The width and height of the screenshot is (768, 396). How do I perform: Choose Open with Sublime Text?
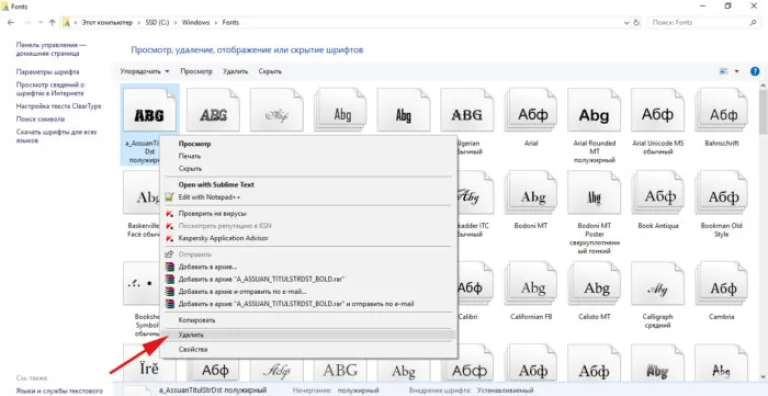tap(309, 185)
